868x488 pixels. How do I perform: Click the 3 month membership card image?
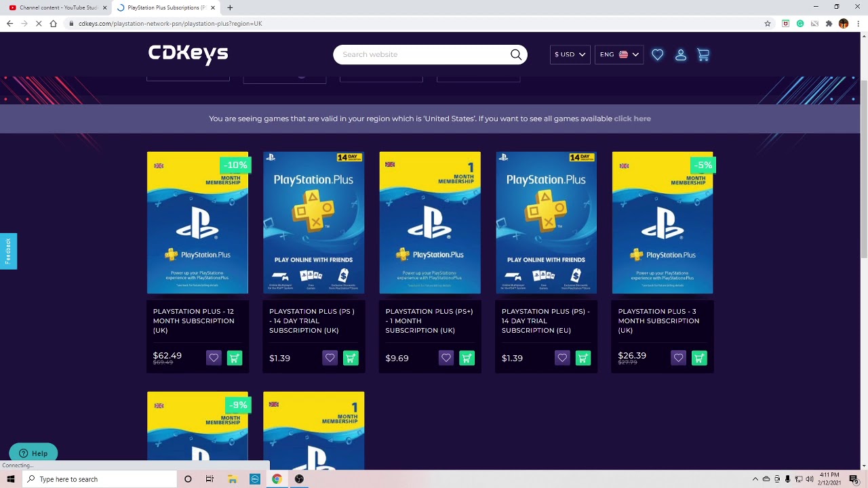pos(663,222)
